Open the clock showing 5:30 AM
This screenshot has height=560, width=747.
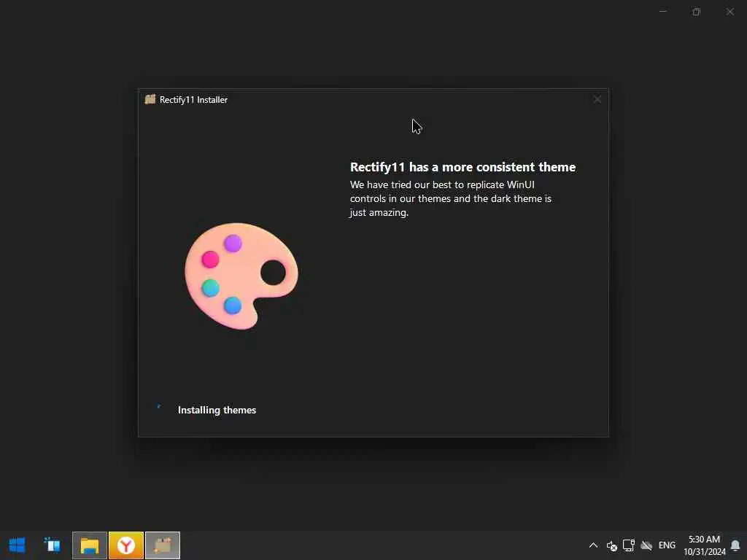click(704, 545)
